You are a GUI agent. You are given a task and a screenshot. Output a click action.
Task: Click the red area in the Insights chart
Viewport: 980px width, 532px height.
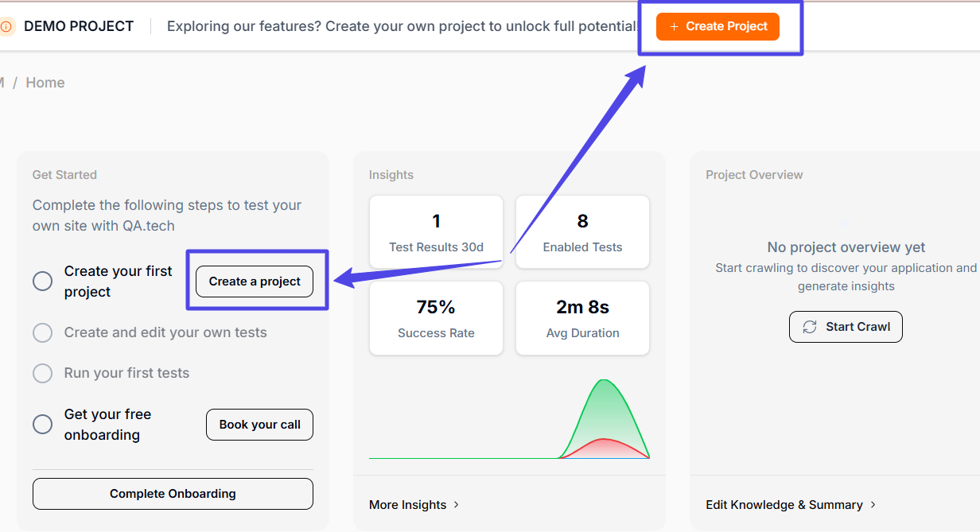605,449
